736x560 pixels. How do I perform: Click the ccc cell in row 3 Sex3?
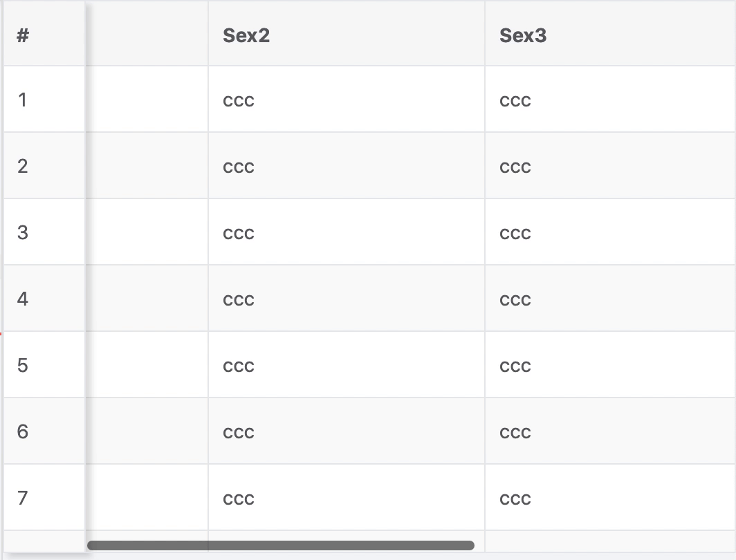pyautogui.click(x=515, y=232)
